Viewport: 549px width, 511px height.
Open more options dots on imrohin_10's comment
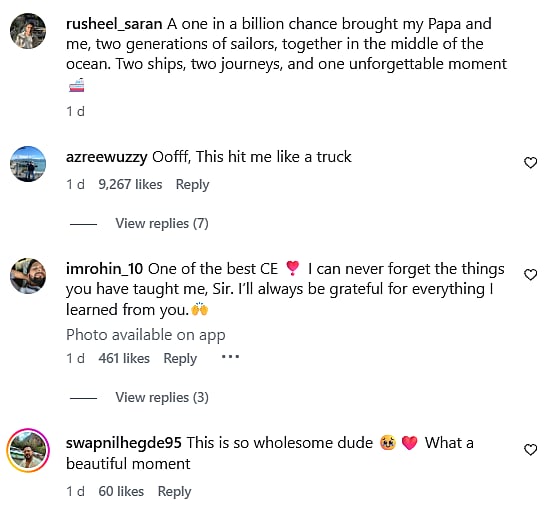click(x=230, y=357)
